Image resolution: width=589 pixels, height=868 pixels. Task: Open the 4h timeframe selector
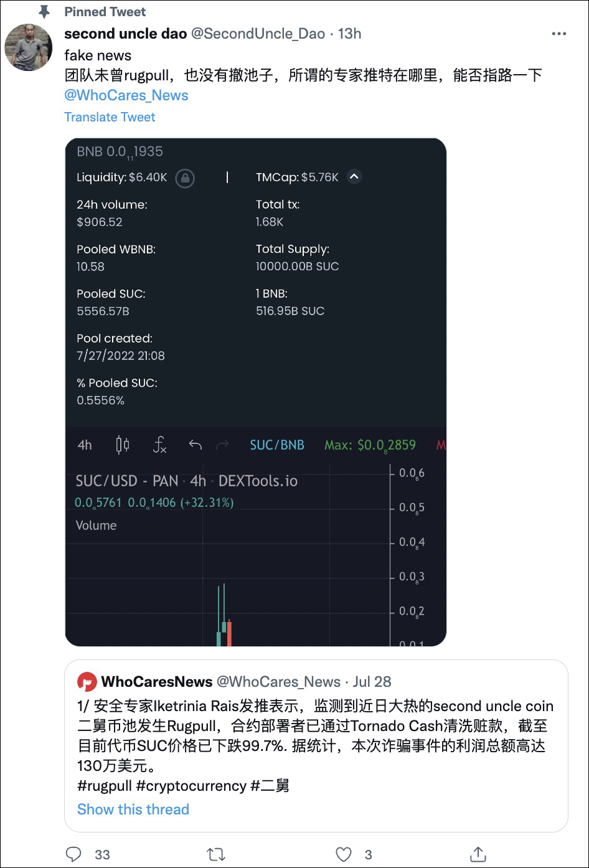pyautogui.click(x=85, y=445)
